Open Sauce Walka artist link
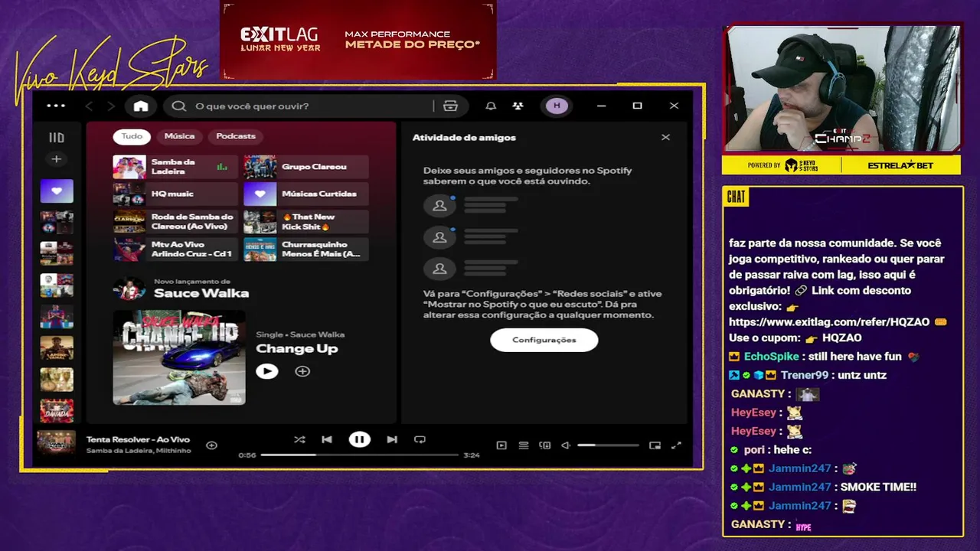The width and height of the screenshot is (980, 551). (201, 293)
